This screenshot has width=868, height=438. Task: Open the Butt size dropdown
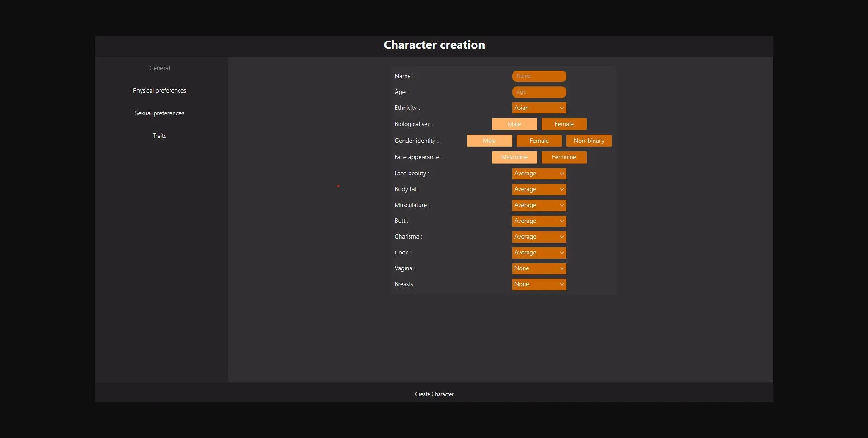coord(539,221)
